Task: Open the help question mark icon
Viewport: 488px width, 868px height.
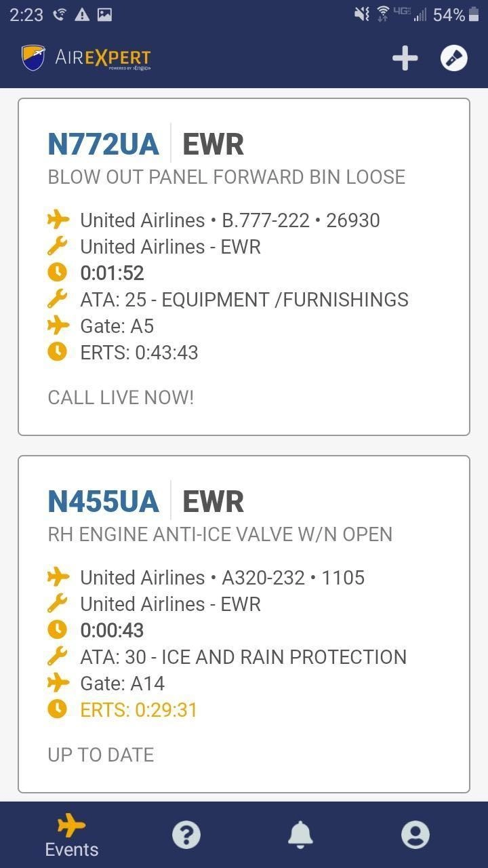Action: [186, 835]
